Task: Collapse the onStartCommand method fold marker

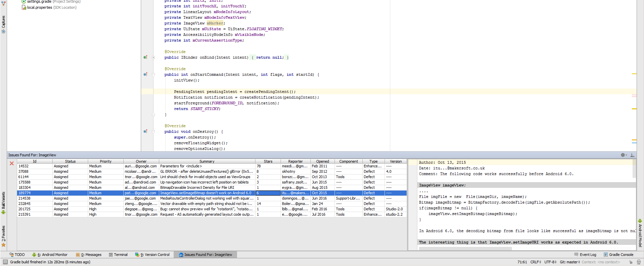Action: pyautogui.click(x=153, y=74)
